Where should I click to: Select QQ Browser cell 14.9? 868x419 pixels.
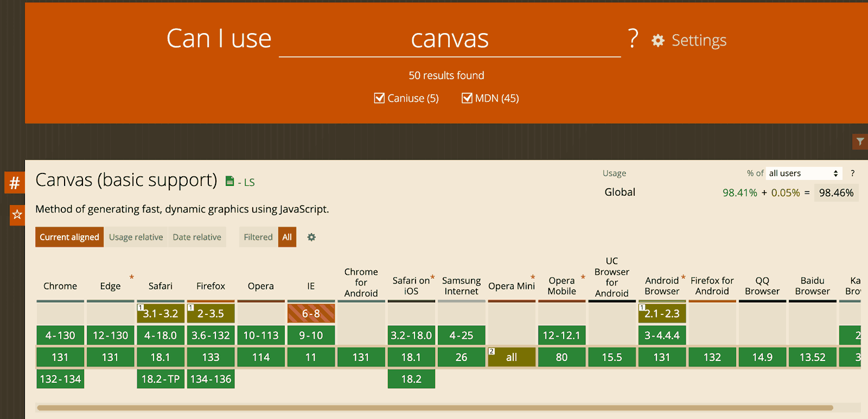[762, 357]
